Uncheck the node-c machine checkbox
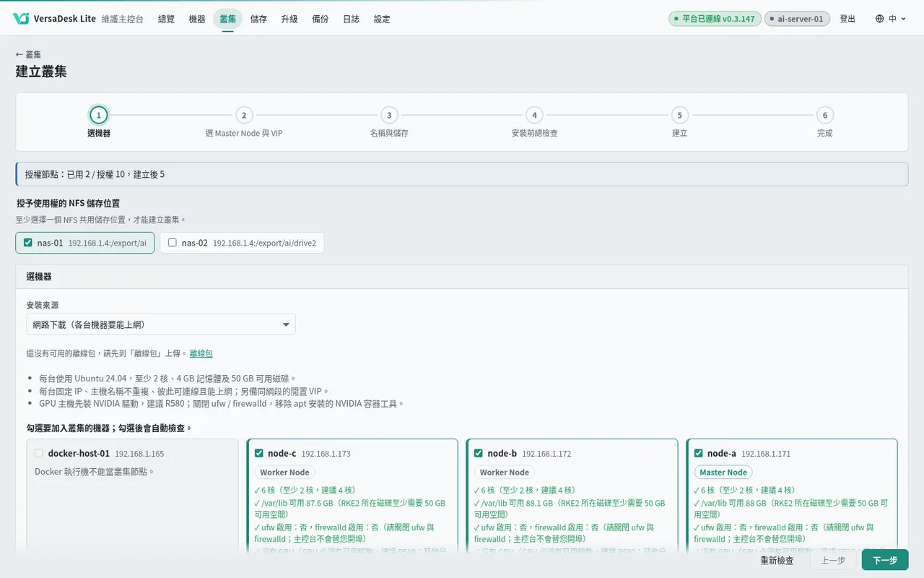This screenshot has width=924, height=578. coord(259,453)
